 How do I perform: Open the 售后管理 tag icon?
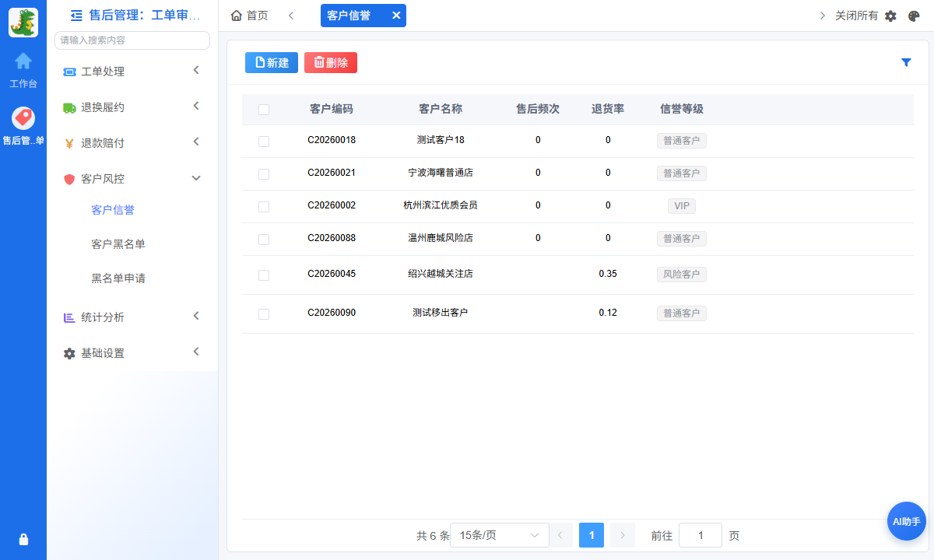[23, 118]
